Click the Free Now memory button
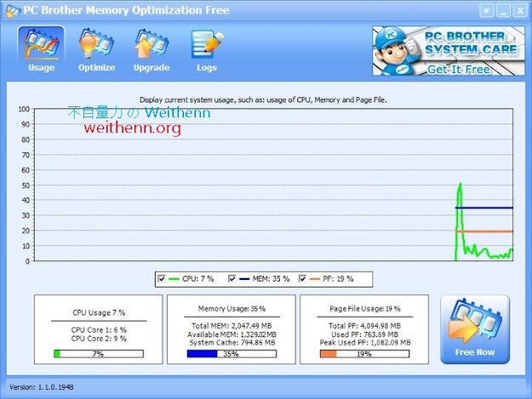532x399 pixels. (475, 329)
